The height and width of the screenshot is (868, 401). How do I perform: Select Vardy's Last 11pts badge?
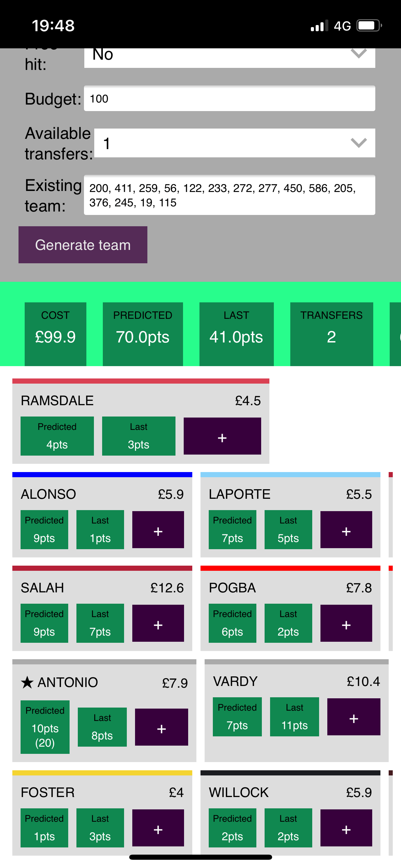pos(294,717)
